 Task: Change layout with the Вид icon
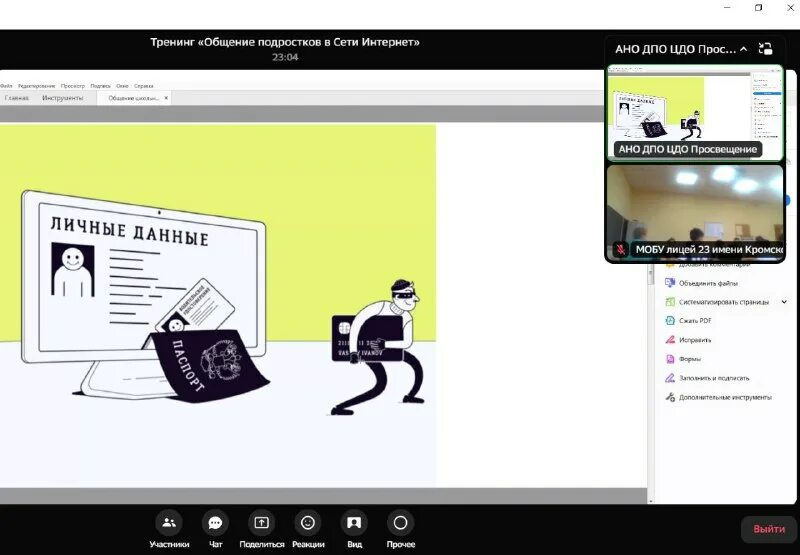click(x=354, y=523)
